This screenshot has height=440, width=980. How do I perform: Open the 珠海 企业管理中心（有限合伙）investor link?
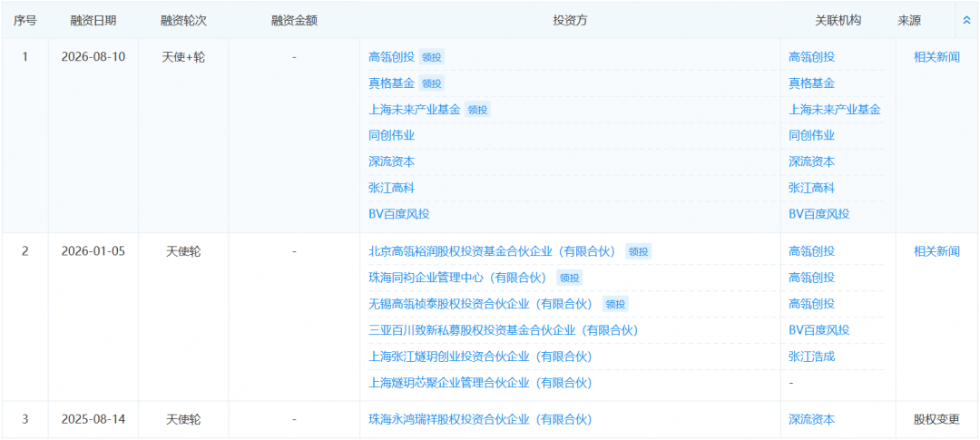point(458,278)
